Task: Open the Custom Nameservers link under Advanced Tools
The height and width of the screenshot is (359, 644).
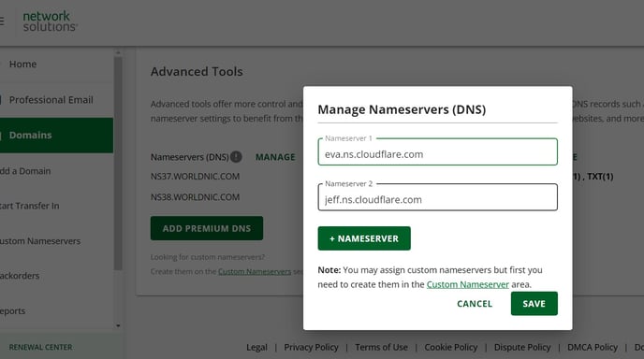Action: [x=255, y=272]
